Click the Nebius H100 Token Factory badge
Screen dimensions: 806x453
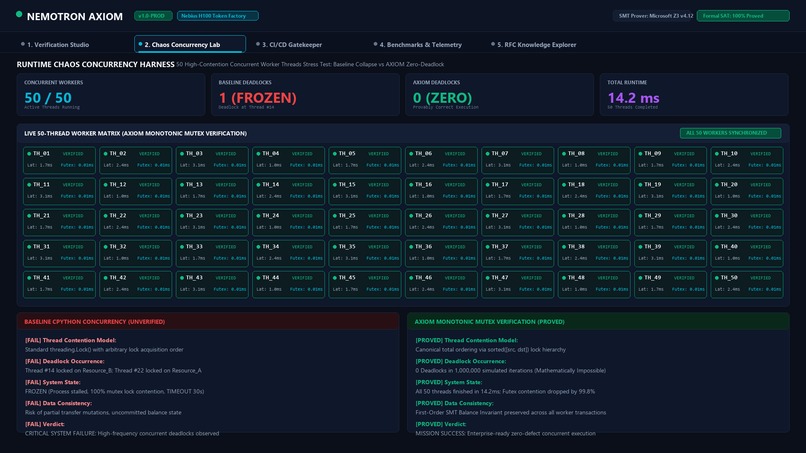pos(217,16)
